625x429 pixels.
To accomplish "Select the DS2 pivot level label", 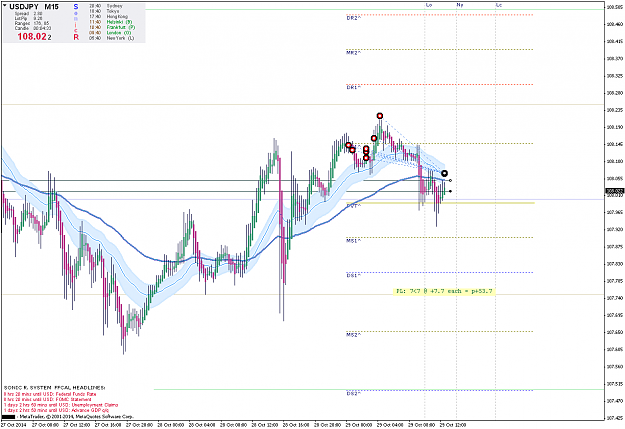I will (x=353, y=394).
